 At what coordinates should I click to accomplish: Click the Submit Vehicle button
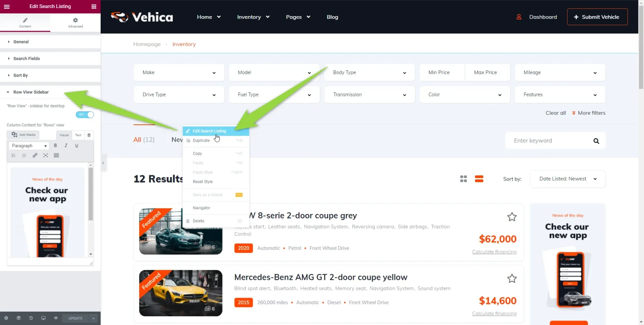(x=597, y=17)
